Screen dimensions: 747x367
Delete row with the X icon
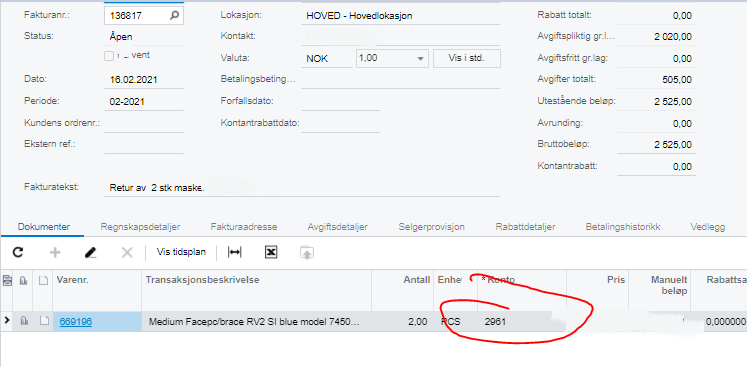[127, 252]
